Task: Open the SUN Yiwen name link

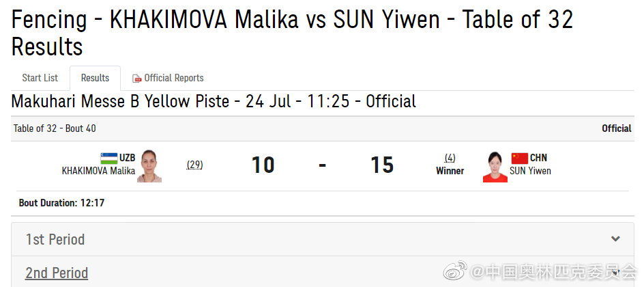Action: coord(530,171)
